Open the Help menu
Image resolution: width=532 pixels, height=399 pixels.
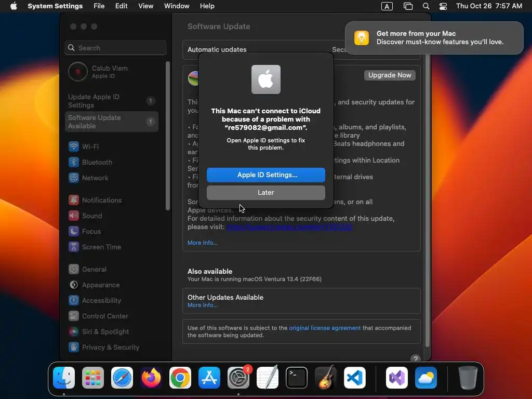click(207, 6)
